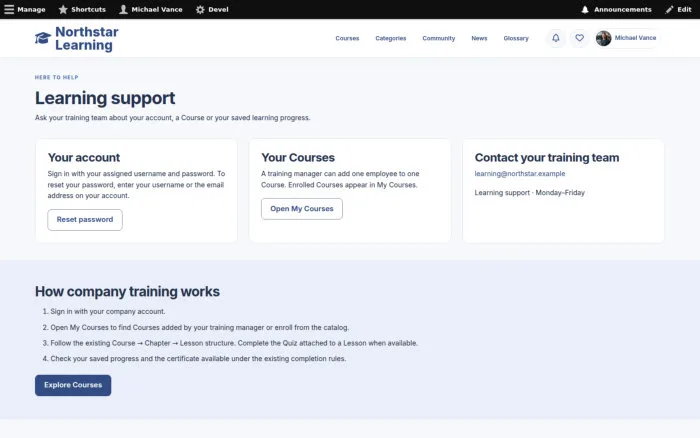700x438 pixels.
Task: Click the Devel gear icon
Action: coord(200,9)
